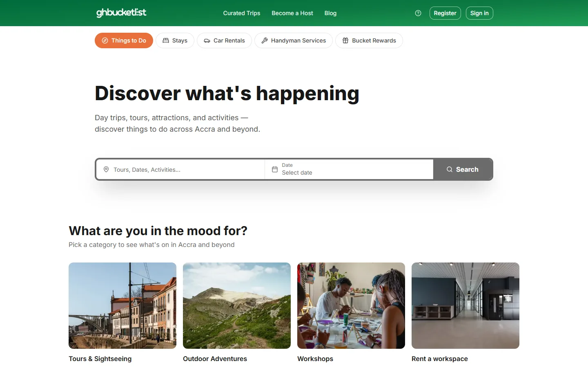Open the Select date picker
The height and width of the screenshot is (368, 588).
tap(349, 169)
